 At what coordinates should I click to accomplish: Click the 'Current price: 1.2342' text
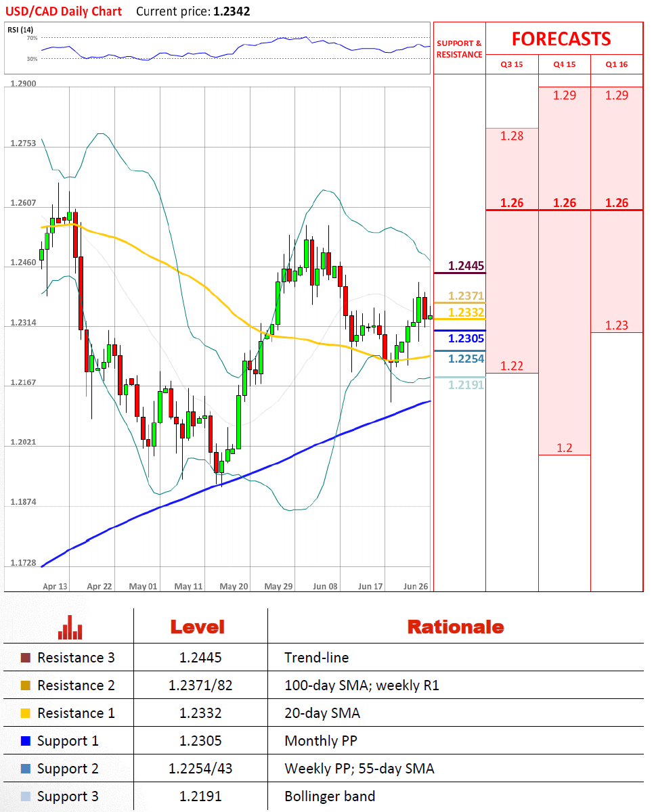(193, 12)
